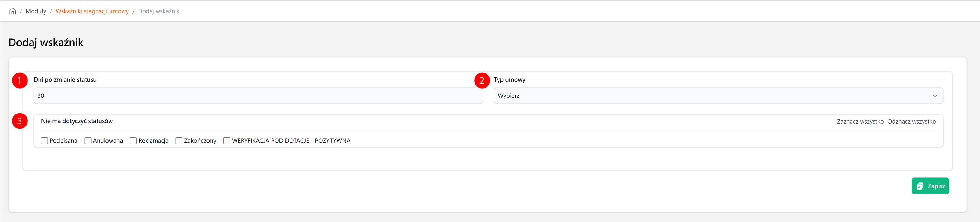Check the Podpisana status checkbox

[x=45, y=141]
